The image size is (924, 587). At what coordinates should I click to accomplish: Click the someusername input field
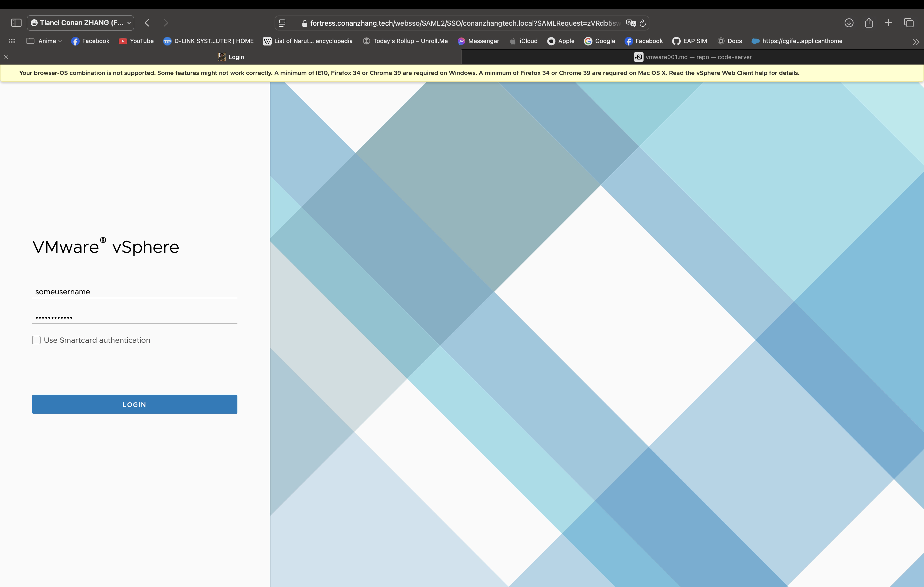pyautogui.click(x=134, y=292)
